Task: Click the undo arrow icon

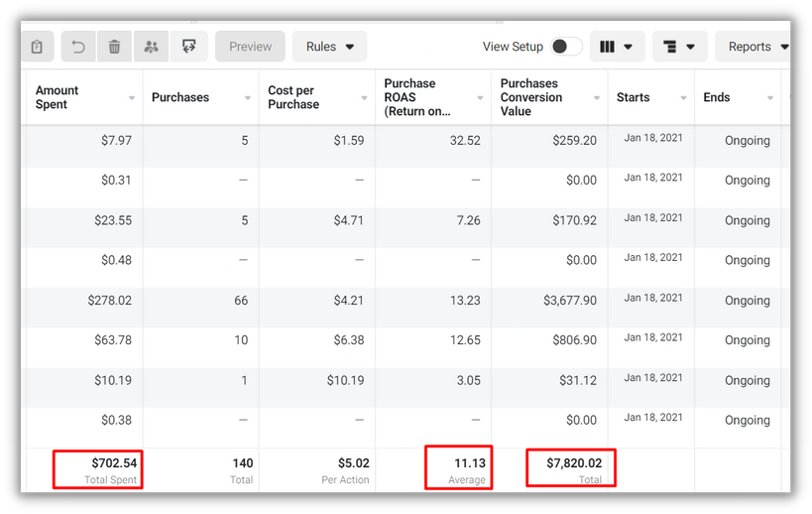Action: 78,47
